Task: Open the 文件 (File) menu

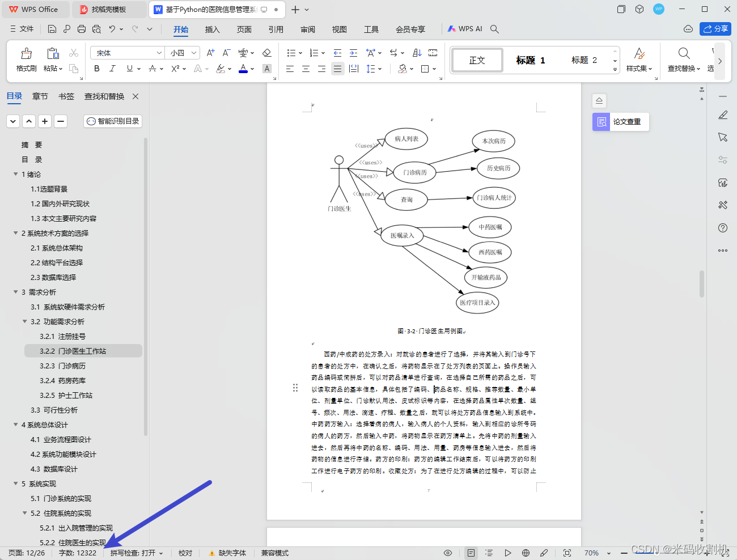Action: click(22, 29)
